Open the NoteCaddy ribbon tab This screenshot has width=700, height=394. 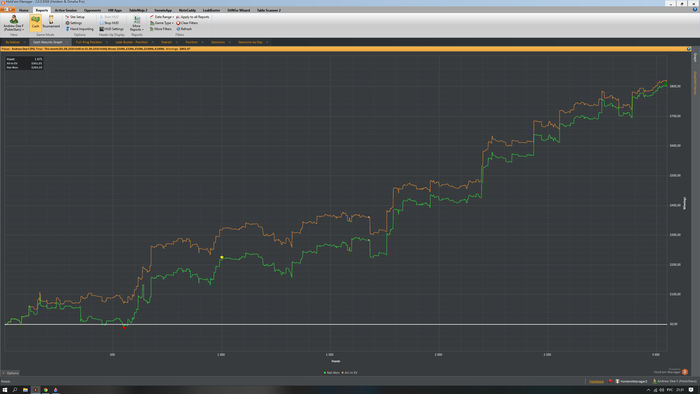click(x=187, y=10)
